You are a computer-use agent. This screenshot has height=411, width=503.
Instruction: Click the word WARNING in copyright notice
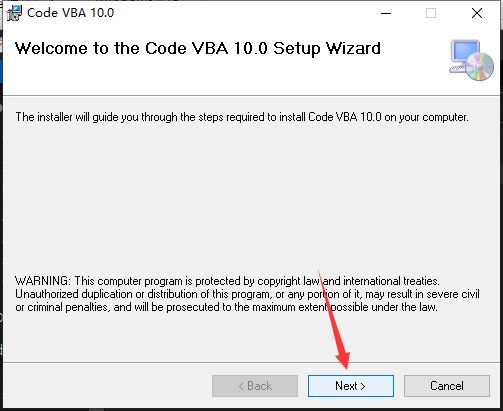click(x=43, y=281)
